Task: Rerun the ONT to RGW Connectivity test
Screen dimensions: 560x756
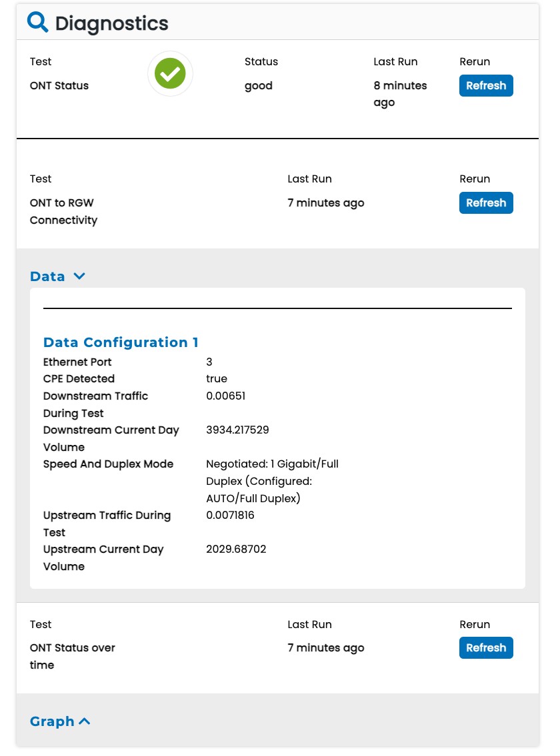Action: [485, 203]
